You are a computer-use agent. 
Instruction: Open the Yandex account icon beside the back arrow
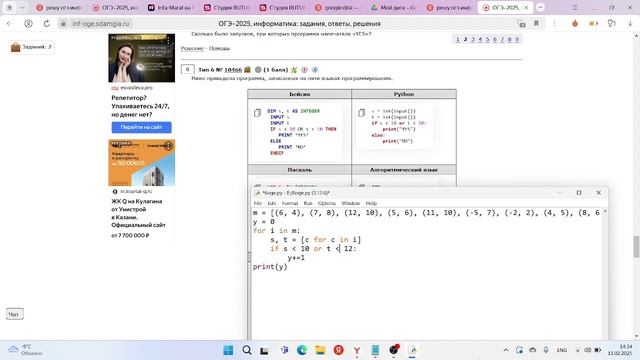(28, 24)
